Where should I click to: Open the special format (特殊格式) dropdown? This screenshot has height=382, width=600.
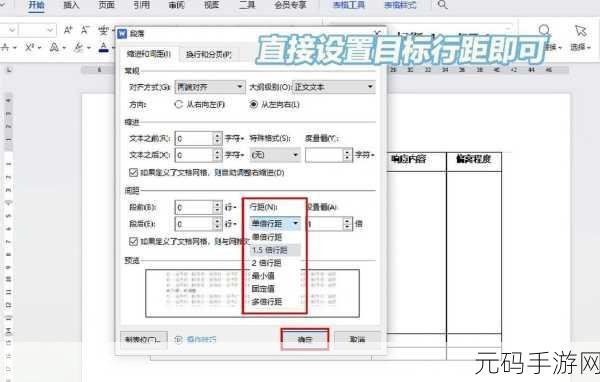click(x=275, y=155)
